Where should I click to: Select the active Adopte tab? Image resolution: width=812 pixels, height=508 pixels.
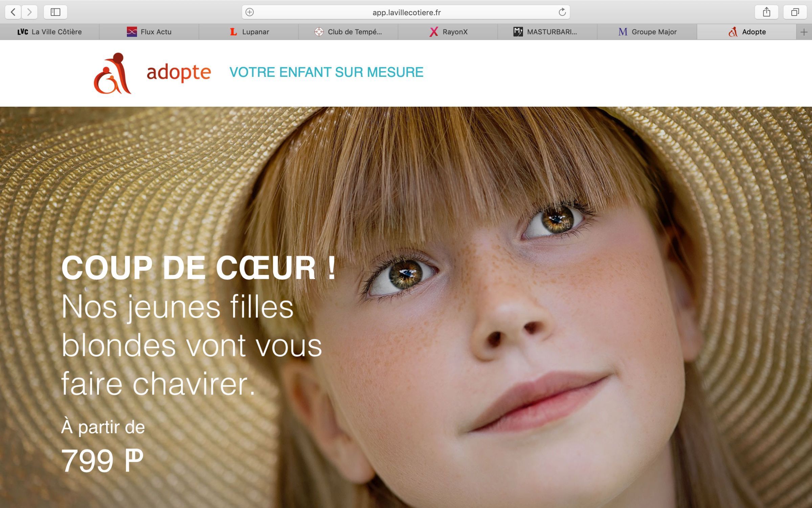[747, 32]
